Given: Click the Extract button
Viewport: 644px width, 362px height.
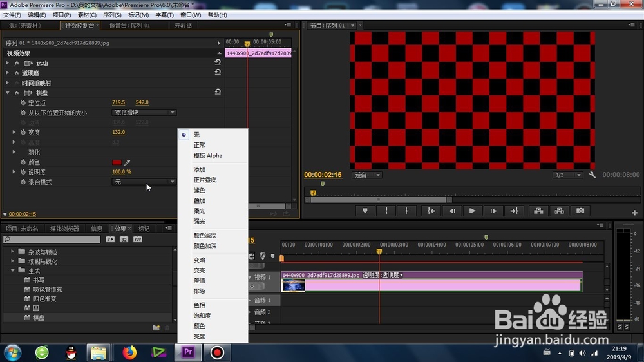Looking at the screenshot, I should coord(560,211).
